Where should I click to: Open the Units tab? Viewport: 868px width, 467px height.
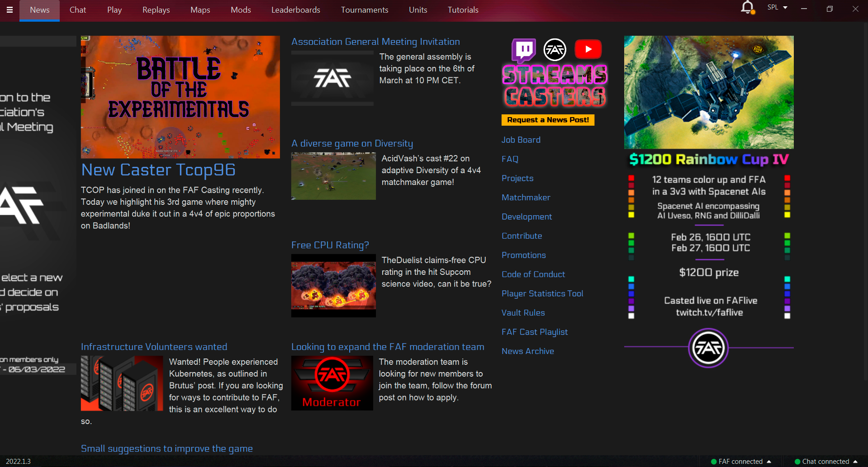pyautogui.click(x=418, y=10)
